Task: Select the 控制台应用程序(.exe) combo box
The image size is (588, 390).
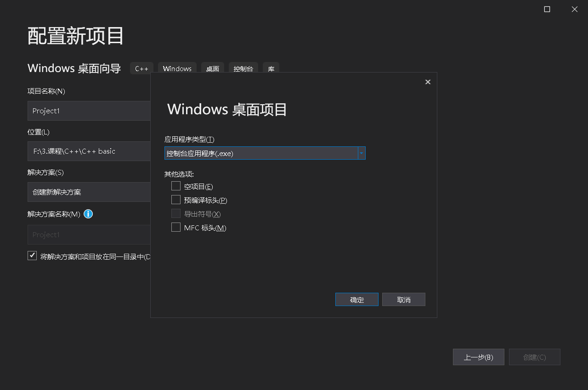Action: pos(262,153)
